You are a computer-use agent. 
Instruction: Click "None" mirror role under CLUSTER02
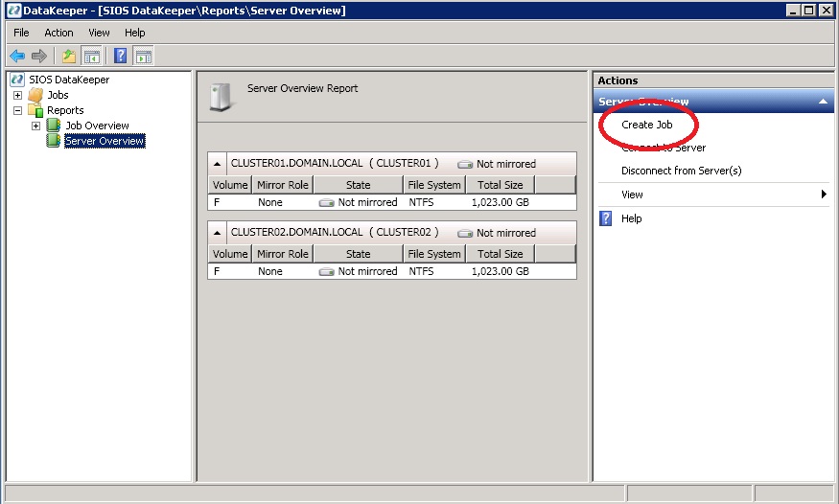tap(269, 271)
